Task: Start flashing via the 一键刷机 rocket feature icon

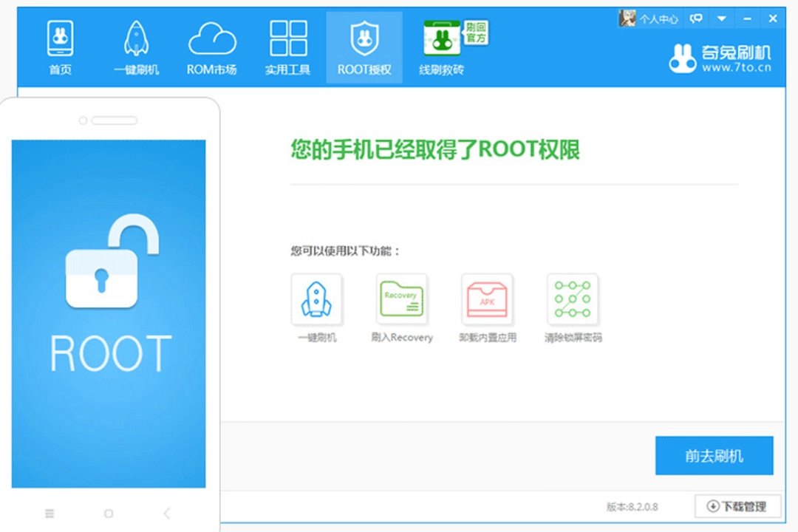Action: pos(316,299)
